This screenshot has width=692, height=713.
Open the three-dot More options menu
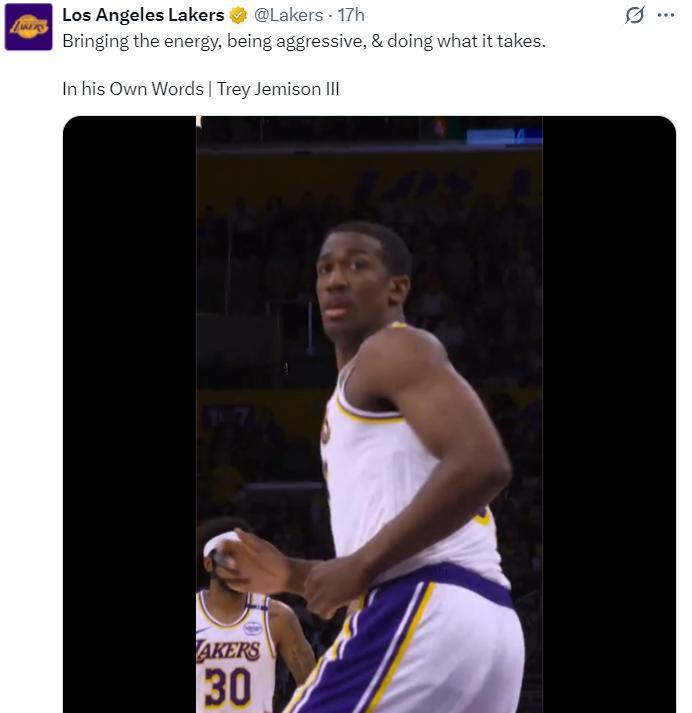[666, 15]
